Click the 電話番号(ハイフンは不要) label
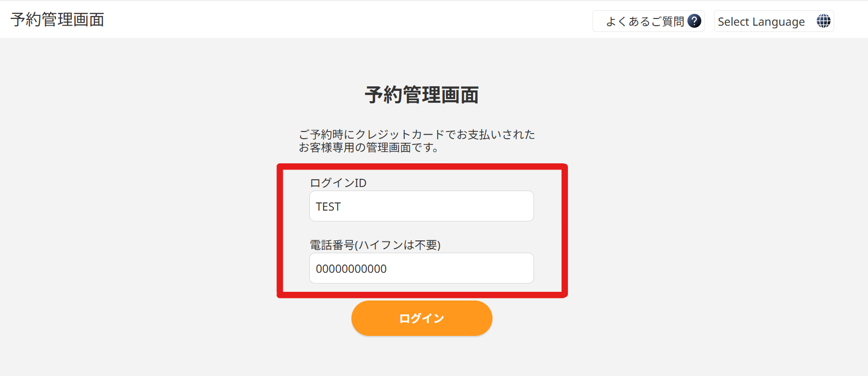Screen dimensions: 868x376 pyautogui.click(x=375, y=245)
